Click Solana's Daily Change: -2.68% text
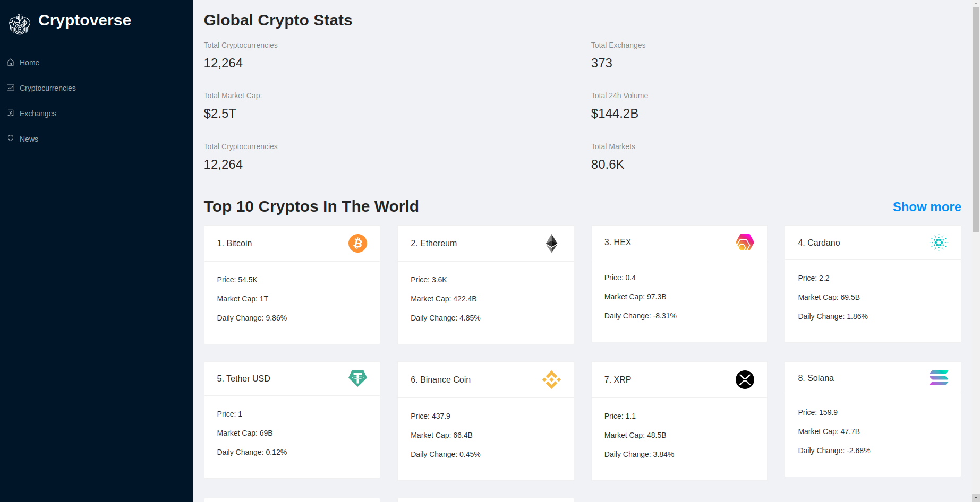This screenshot has height=502, width=980. (x=834, y=451)
